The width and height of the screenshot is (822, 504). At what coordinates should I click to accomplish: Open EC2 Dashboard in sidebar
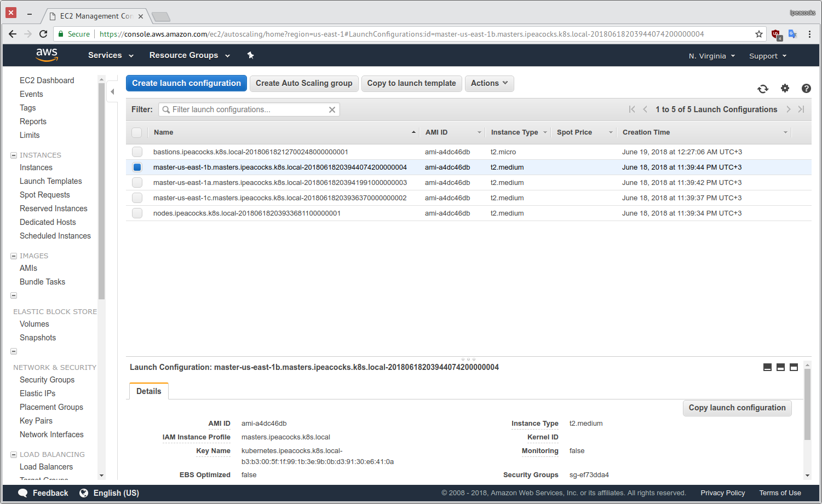coord(47,80)
